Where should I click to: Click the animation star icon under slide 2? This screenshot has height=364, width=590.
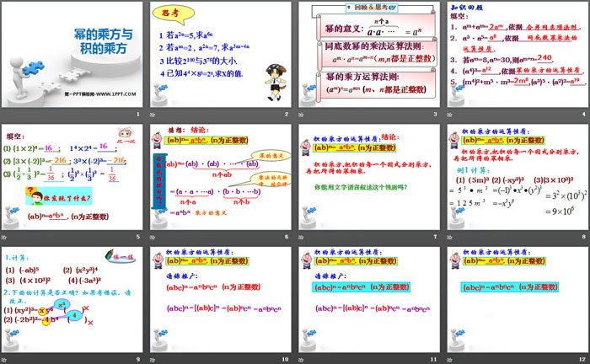pyautogui.click(x=153, y=114)
